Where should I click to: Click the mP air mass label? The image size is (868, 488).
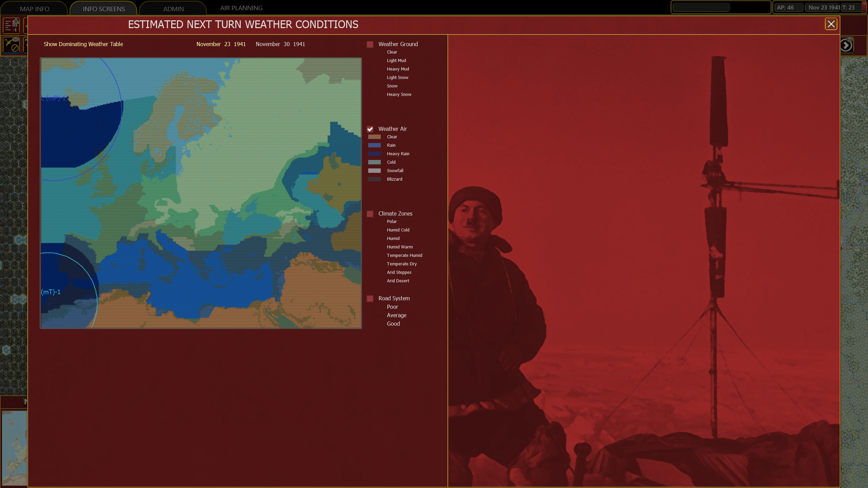click(54, 98)
